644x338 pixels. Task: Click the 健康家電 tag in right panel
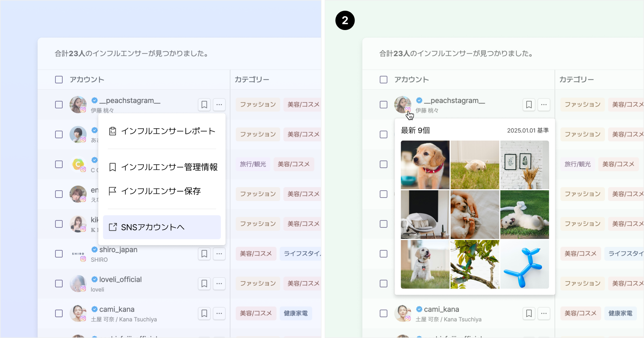point(620,313)
